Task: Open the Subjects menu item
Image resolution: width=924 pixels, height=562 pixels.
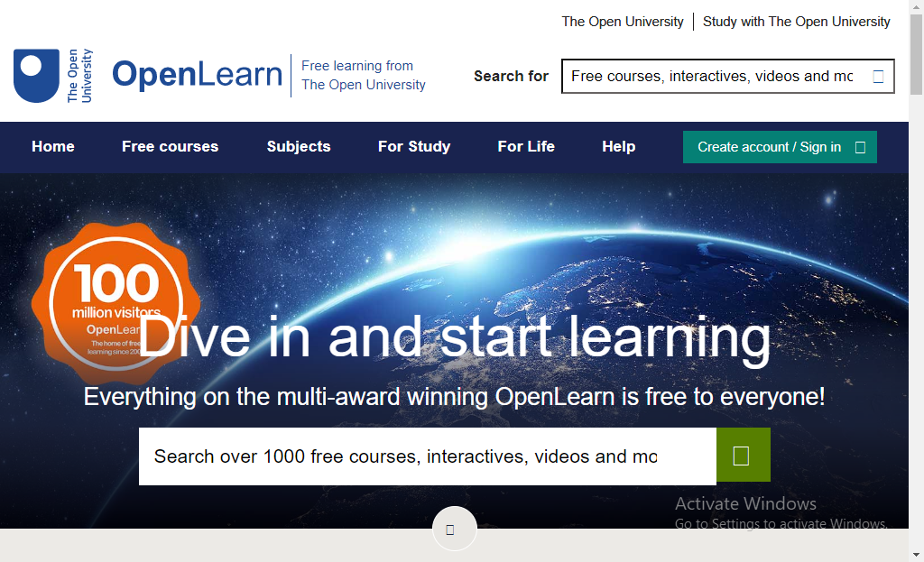Action: [299, 147]
